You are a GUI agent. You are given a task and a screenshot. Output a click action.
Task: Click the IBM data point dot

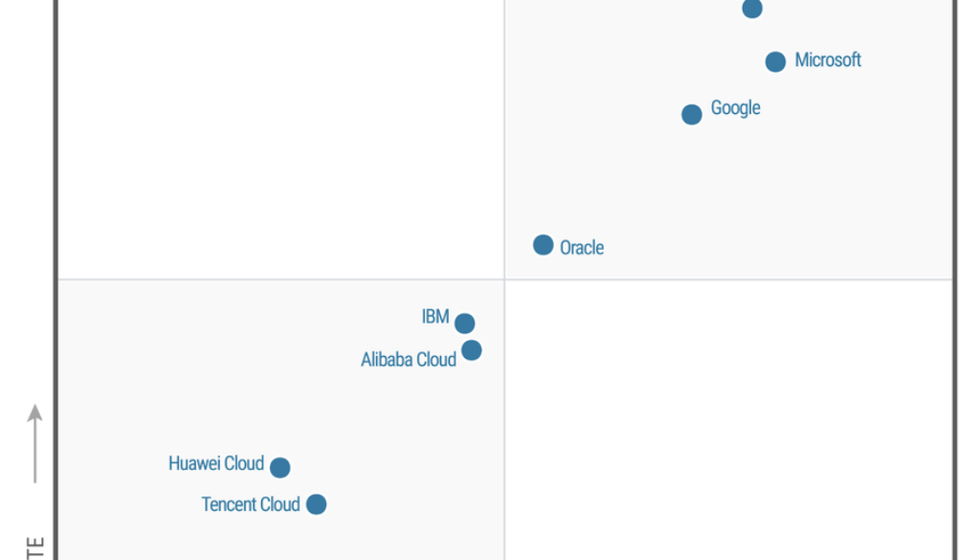click(x=465, y=324)
